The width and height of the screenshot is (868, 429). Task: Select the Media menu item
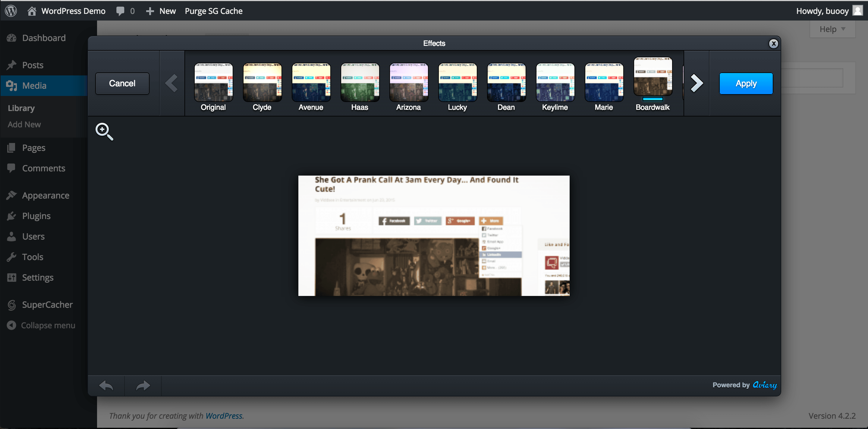point(44,86)
